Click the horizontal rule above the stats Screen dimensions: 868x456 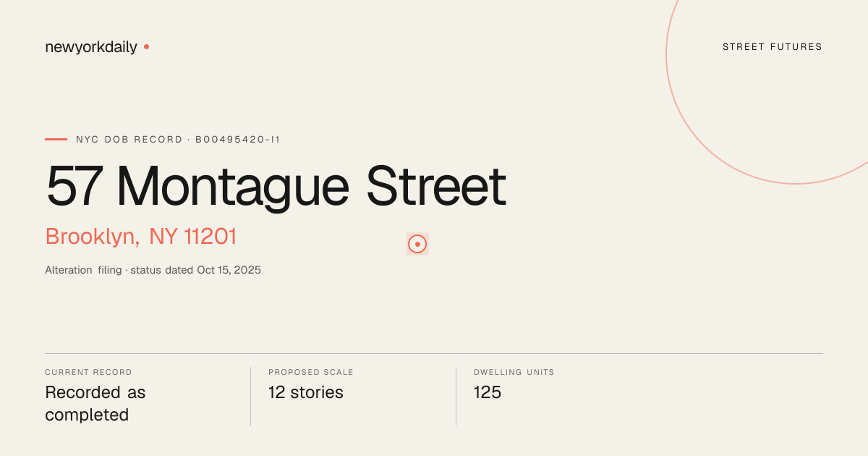click(434, 353)
